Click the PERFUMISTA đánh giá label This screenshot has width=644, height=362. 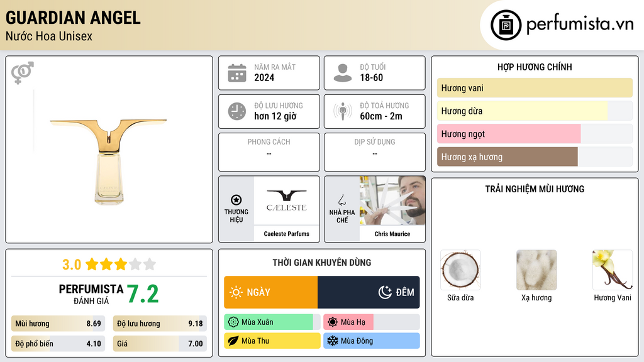pos(91,294)
